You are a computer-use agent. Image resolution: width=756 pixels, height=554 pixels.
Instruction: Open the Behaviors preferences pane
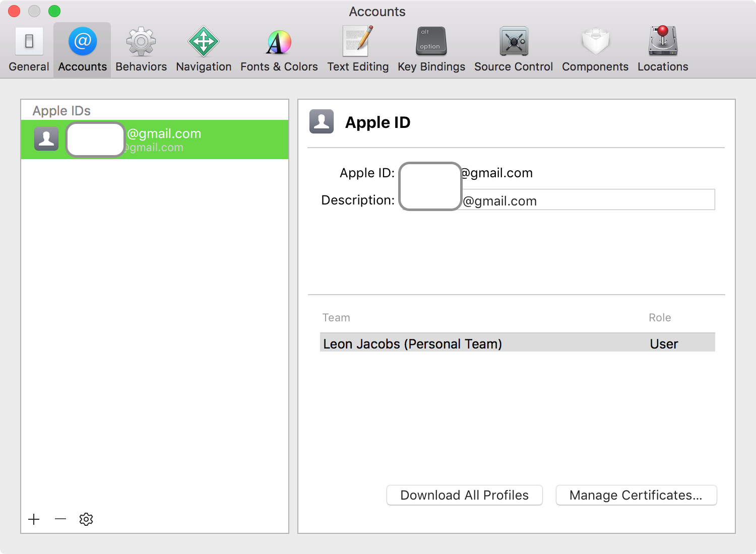click(x=141, y=49)
